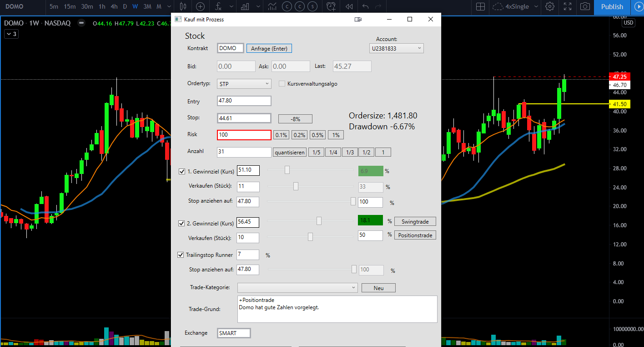
Task: Click the Anfrage (Enter) button
Action: [x=269, y=48]
